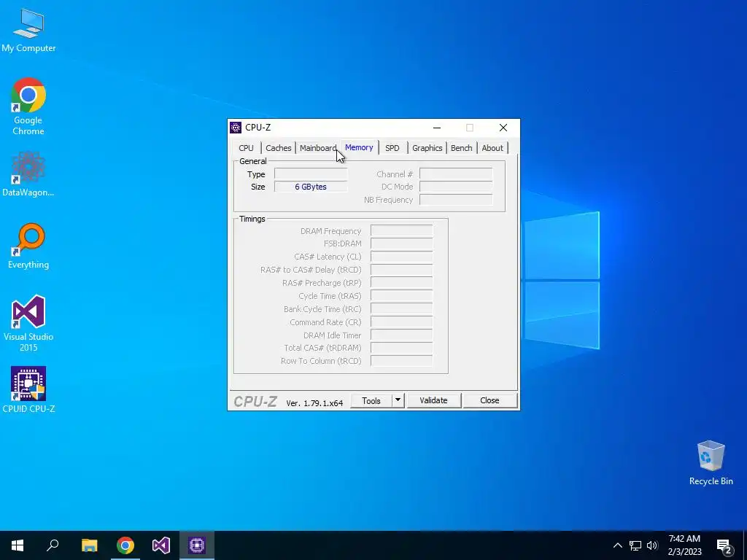Screen dimensions: 747x560
Task: Open the Windows Start menu
Action: (18, 545)
